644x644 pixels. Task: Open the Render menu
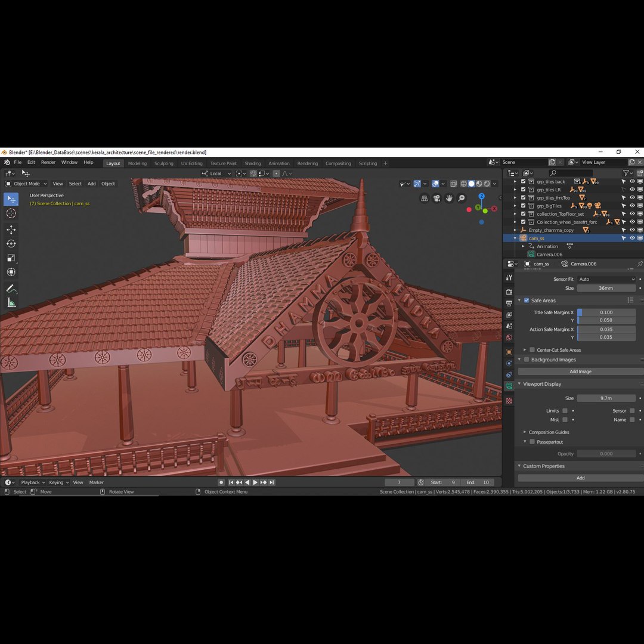pos(48,162)
